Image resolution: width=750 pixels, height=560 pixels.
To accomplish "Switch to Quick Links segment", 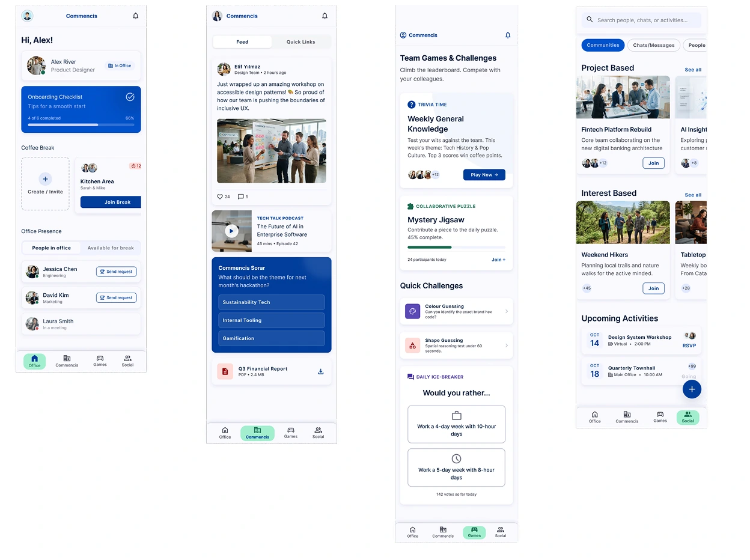I will click(301, 42).
